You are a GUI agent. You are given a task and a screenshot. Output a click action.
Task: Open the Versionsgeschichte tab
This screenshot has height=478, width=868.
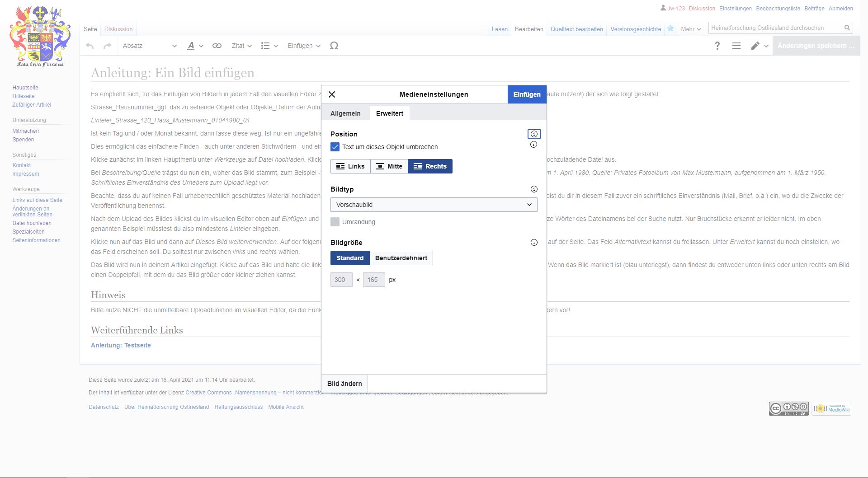pyautogui.click(x=636, y=29)
